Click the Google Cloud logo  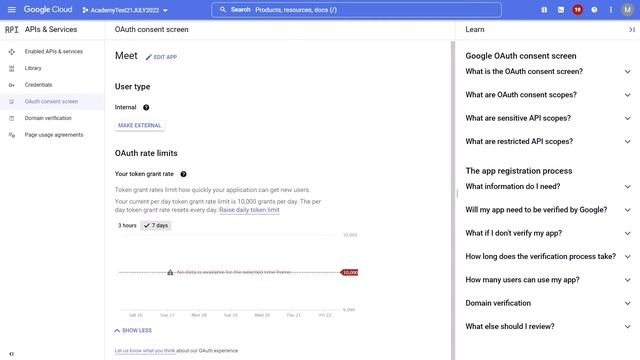[x=48, y=9]
